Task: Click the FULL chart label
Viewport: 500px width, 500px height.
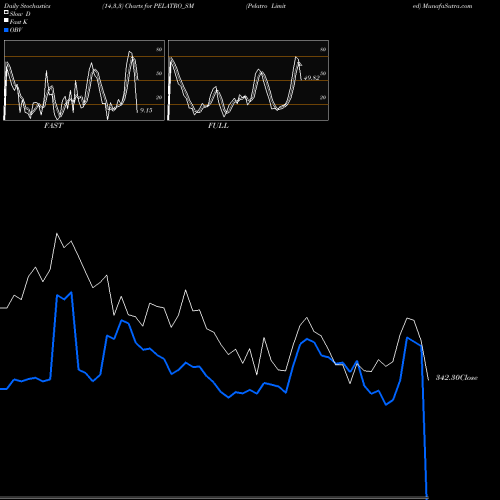Action: 218,126
